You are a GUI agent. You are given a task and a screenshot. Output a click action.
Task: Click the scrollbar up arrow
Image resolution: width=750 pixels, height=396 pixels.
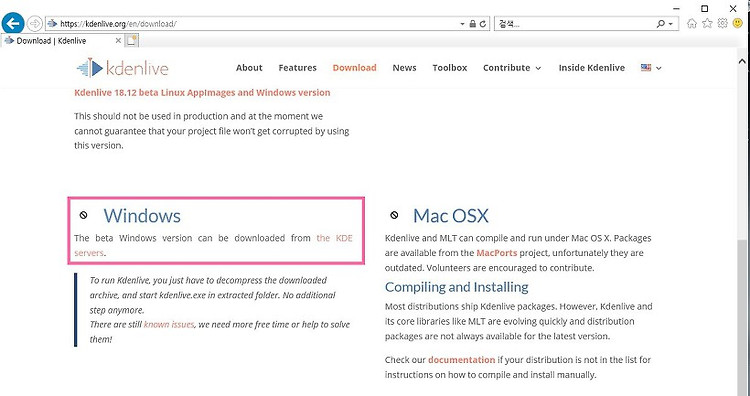[x=742, y=61]
